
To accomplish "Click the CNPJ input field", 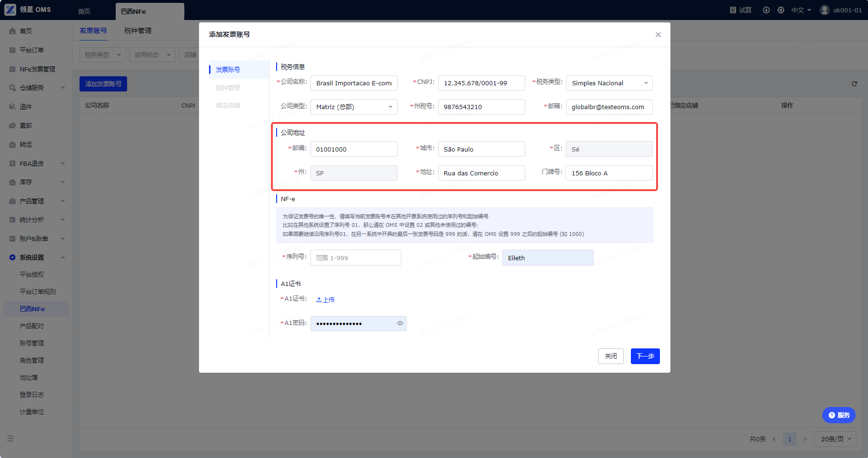I will (481, 83).
